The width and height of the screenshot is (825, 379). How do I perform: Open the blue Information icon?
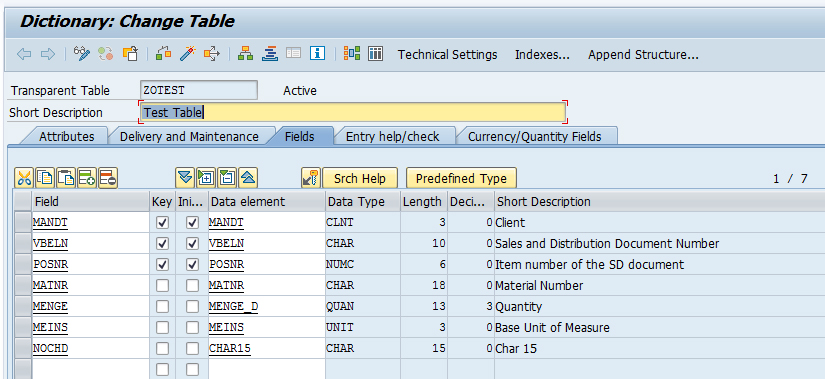click(x=317, y=54)
